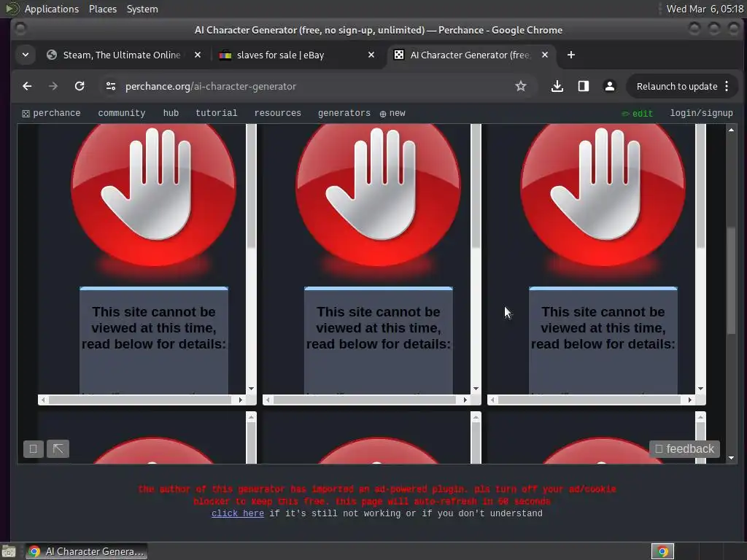Toggle Chrome side panel

[x=583, y=86]
